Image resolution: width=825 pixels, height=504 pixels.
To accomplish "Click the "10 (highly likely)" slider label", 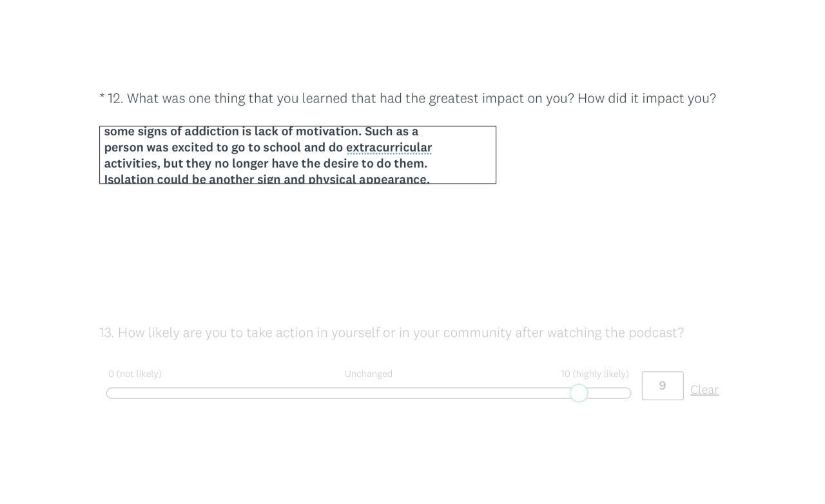I will pos(595,374).
